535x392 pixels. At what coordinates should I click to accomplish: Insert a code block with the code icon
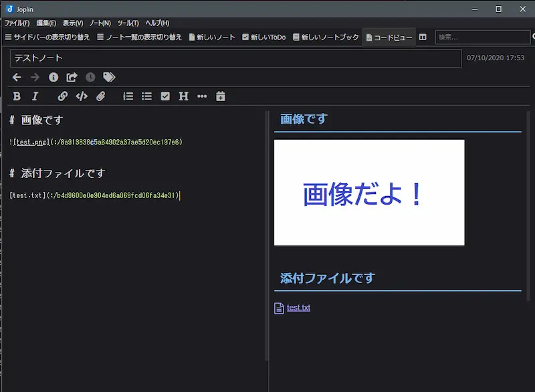(x=82, y=96)
